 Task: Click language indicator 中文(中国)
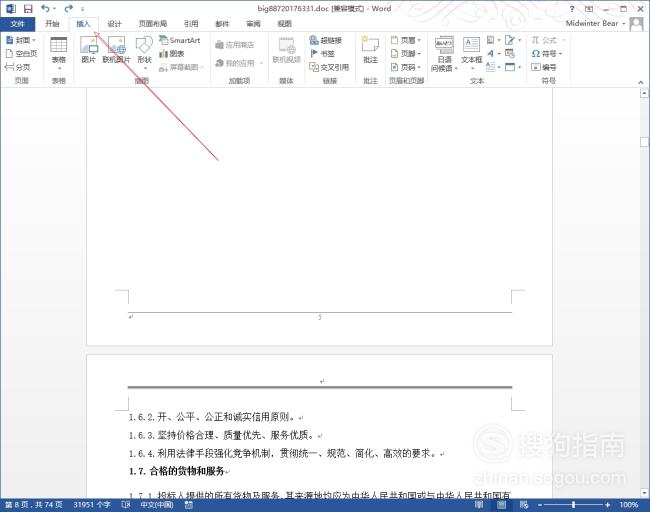(x=157, y=505)
